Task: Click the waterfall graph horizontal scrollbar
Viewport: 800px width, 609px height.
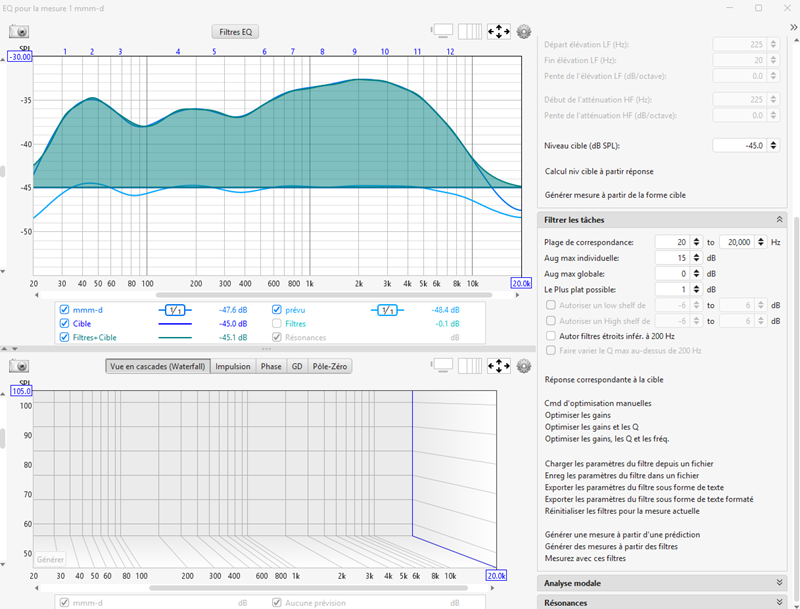Action: pos(308,588)
